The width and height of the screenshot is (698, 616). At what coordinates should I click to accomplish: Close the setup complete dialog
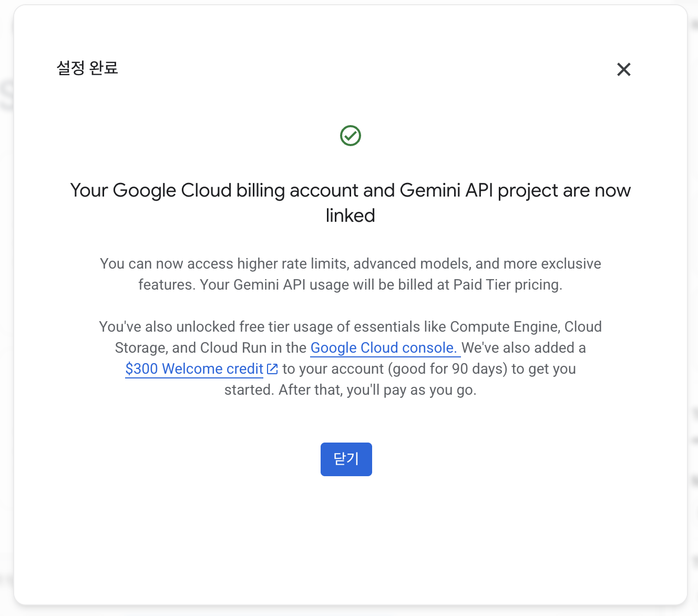pyautogui.click(x=346, y=459)
